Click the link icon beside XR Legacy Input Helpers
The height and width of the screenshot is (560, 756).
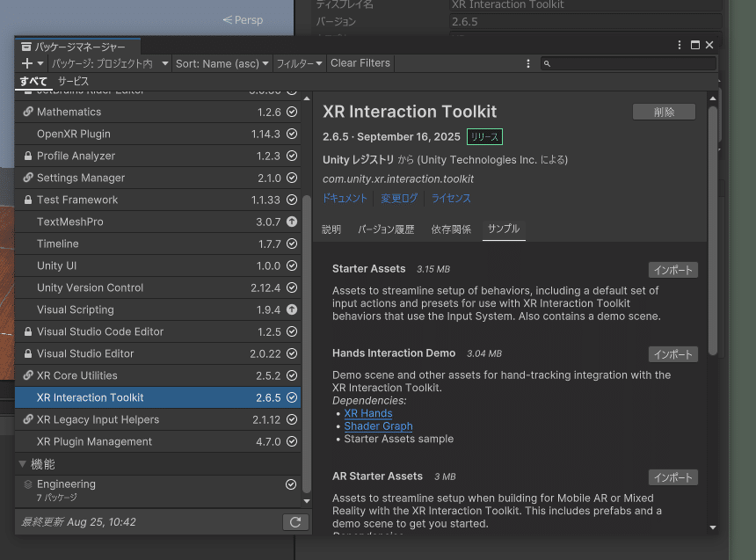[x=28, y=419]
